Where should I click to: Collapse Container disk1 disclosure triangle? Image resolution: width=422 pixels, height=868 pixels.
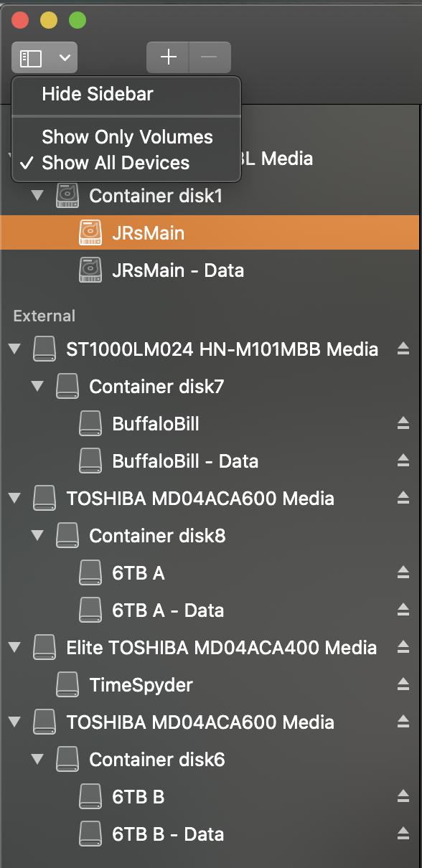click(x=37, y=196)
